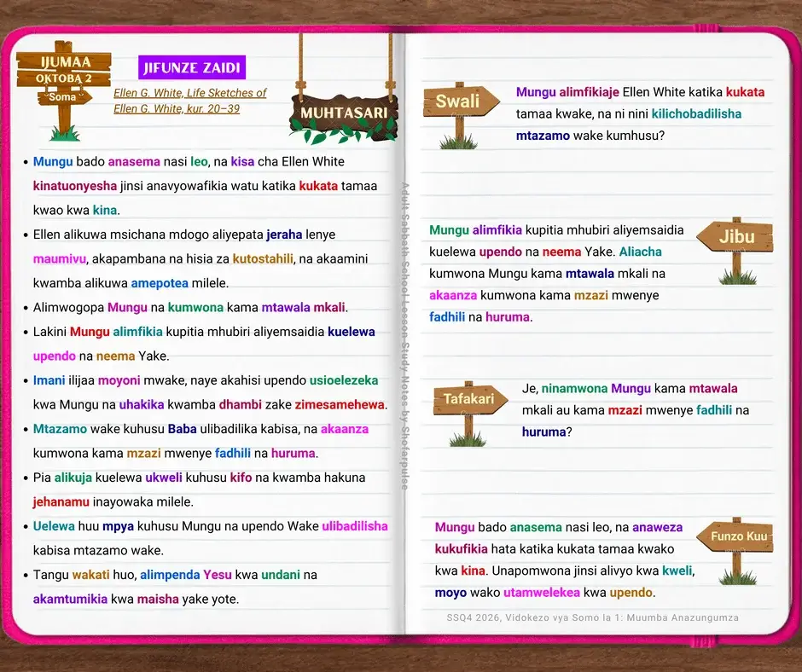This screenshot has width=802, height=672.
Task: Click the purple word "akamtumikia"
Action: tap(70, 599)
